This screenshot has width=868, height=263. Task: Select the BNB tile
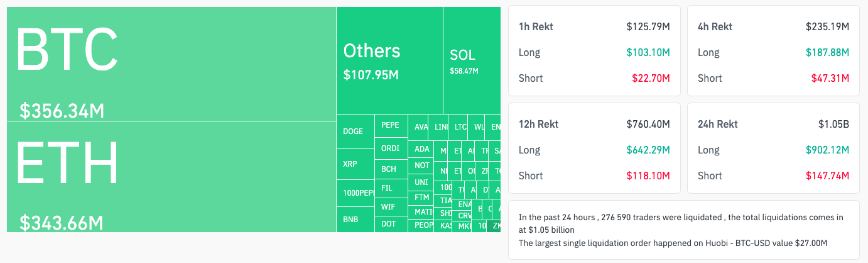[355, 220]
